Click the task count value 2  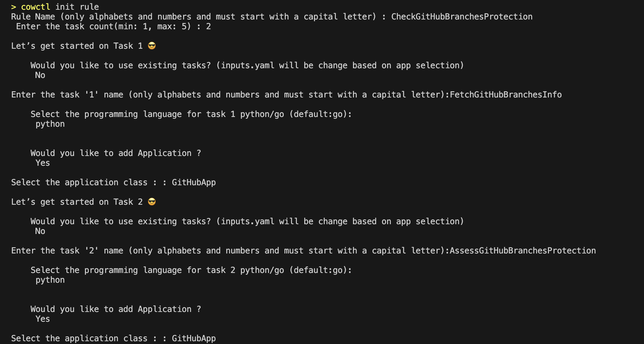tap(208, 26)
